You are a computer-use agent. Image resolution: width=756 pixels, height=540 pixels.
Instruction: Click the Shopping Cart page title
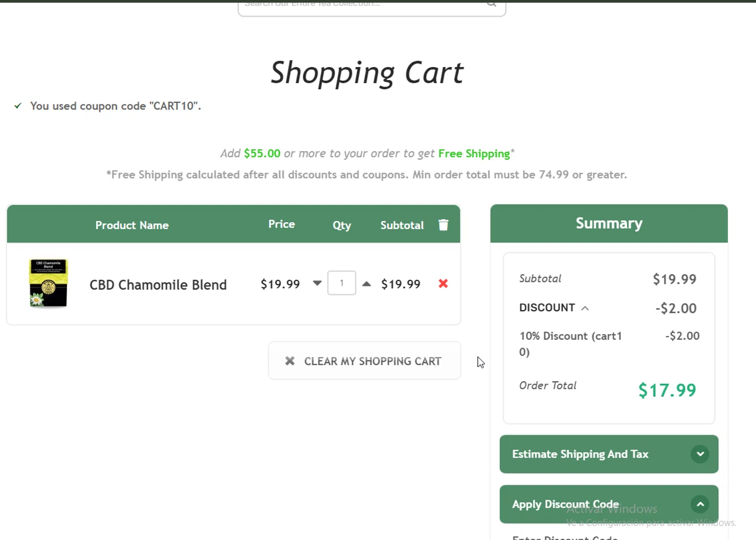[367, 73]
